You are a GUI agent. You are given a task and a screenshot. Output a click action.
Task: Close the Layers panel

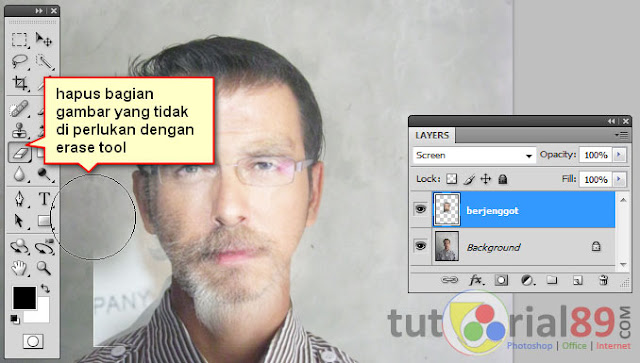point(625,121)
